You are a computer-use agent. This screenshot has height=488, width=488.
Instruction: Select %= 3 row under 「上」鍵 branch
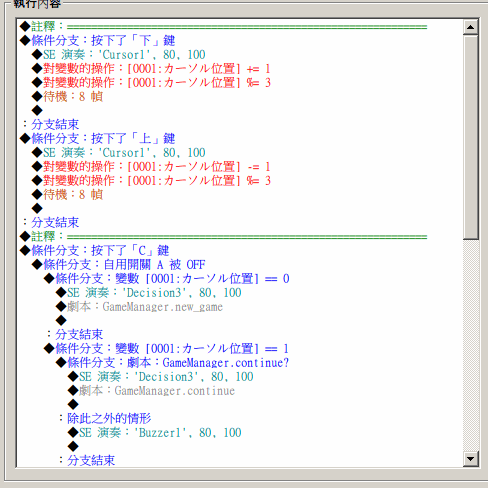151,180
